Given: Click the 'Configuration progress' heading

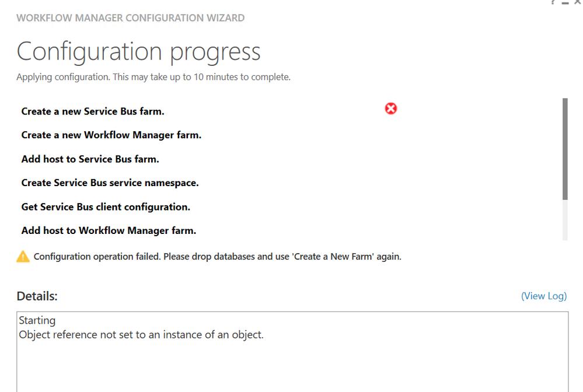Looking at the screenshot, I should 138,52.
